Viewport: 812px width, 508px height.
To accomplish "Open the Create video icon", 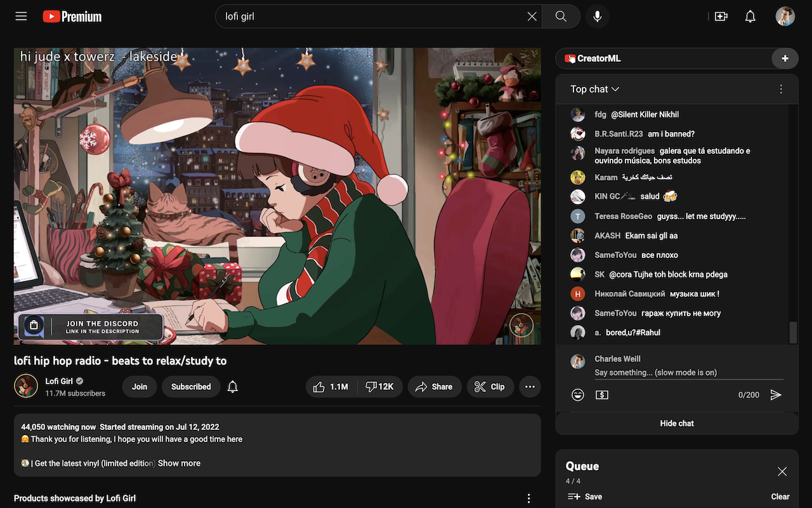I will pos(721,17).
